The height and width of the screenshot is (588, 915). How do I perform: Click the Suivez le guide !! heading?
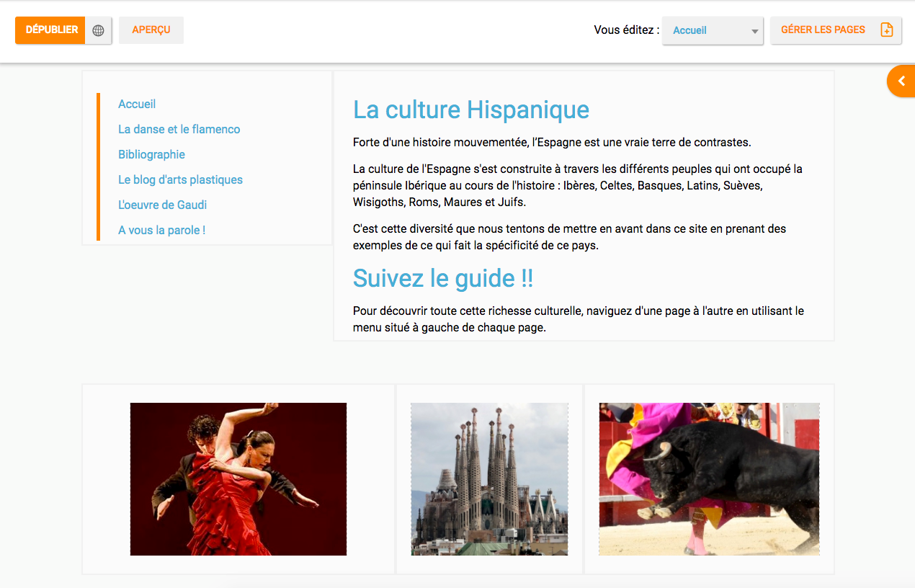click(443, 278)
